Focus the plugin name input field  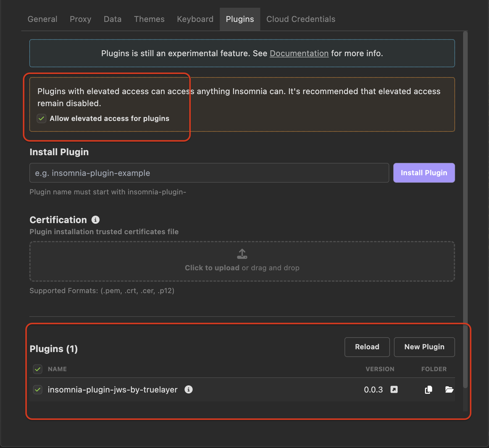(209, 173)
